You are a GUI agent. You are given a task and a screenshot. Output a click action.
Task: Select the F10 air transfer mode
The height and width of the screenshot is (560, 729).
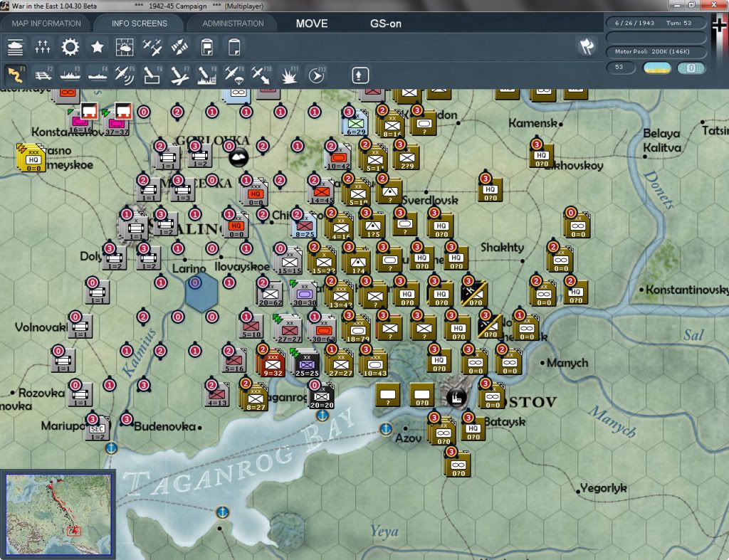(x=261, y=75)
